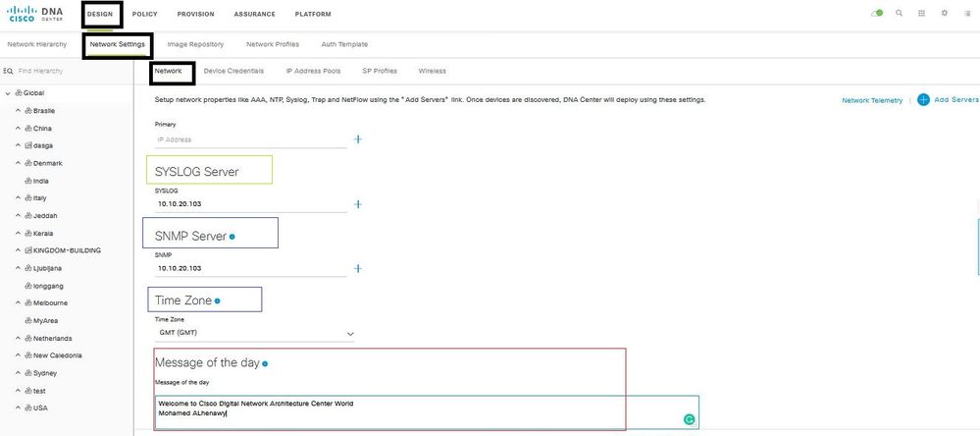Click the Cisco DNA Center logo
Viewport: 980px width, 436px height.
[x=35, y=14]
